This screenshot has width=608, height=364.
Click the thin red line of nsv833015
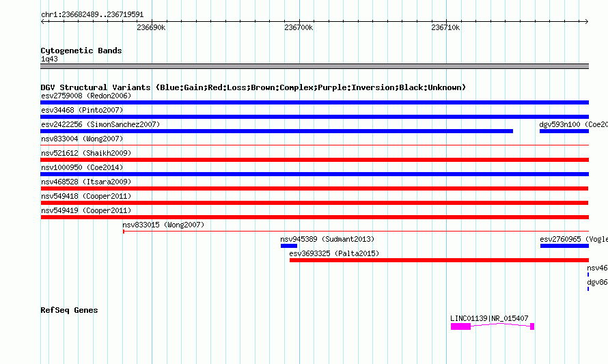356,232
